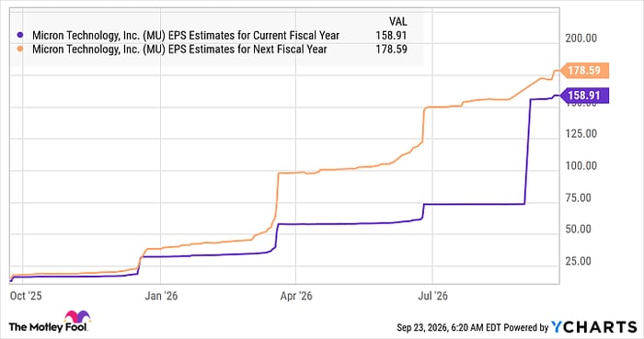Click the 25.00 y-axis label
The image size is (644, 339).
(581, 261)
